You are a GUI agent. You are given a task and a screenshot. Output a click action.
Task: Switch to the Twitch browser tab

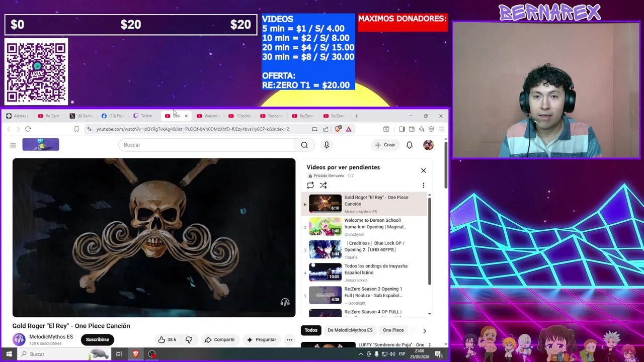pyautogui.click(x=143, y=116)
